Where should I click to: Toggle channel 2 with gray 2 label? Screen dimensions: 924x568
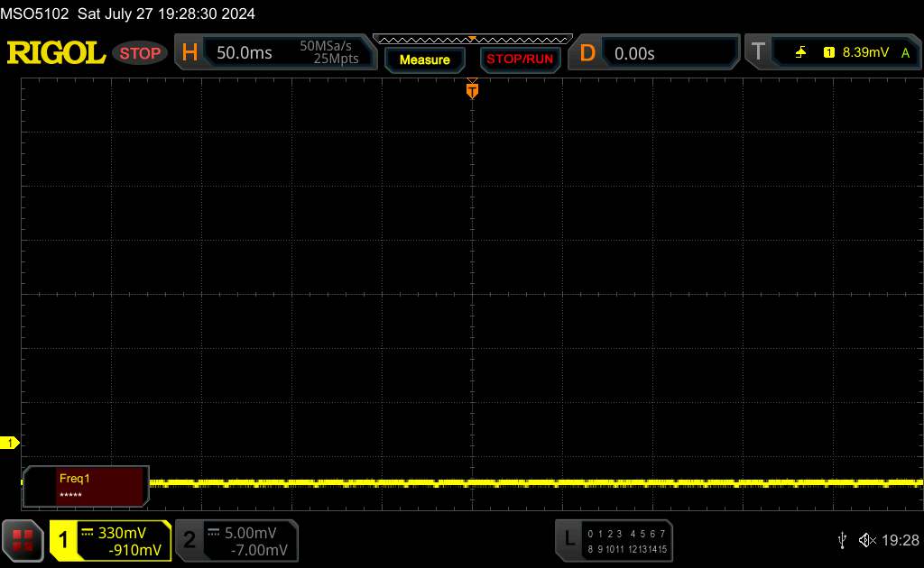click(189, 540)
